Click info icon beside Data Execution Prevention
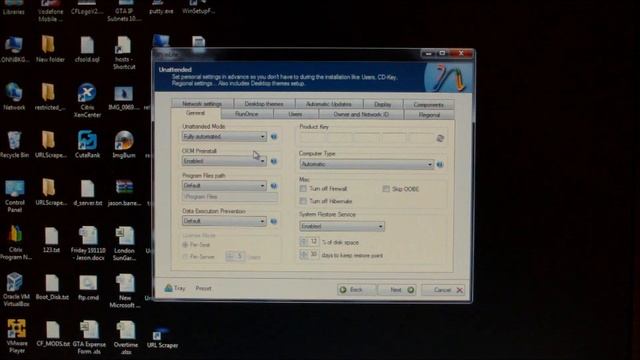This screenshot has width=640, height=360. point(274,221)
